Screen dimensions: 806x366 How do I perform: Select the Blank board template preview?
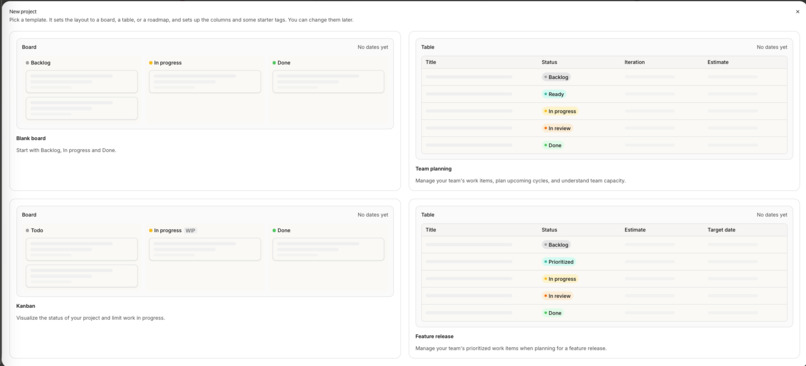(205, 84)
